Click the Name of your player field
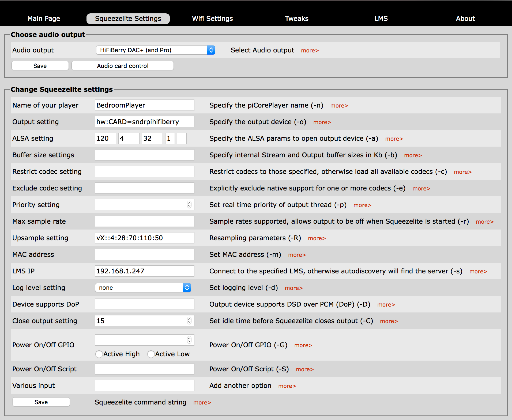 (x=145, y=105)
